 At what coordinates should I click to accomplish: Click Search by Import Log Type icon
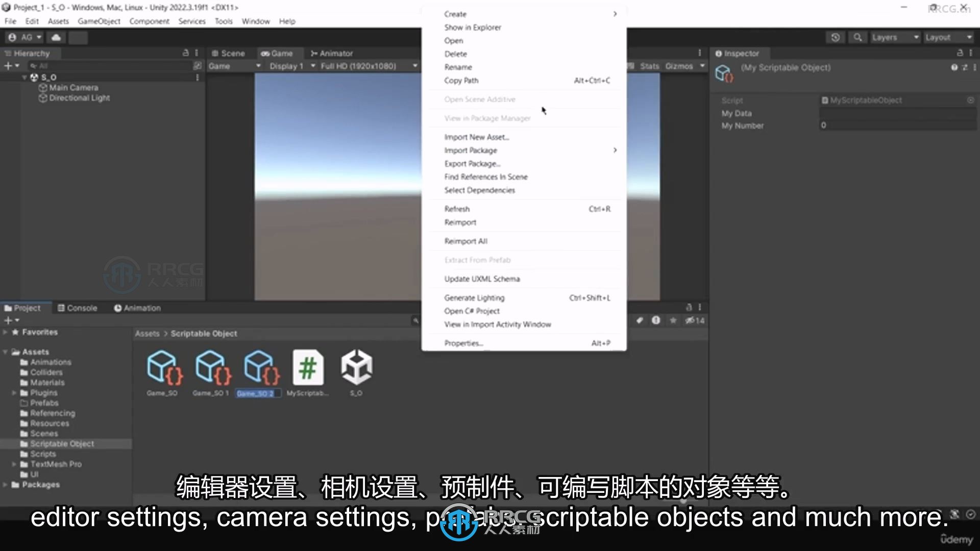[656, 320]
